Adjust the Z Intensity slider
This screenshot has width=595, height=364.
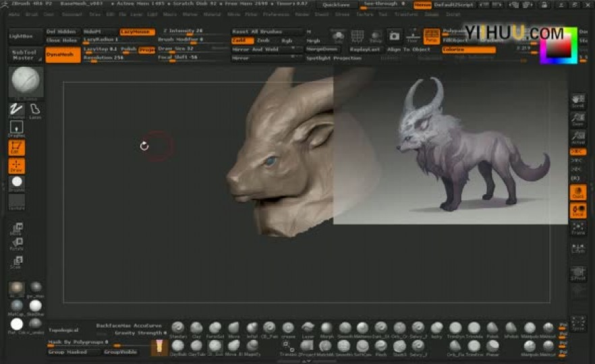click(193, 32)
